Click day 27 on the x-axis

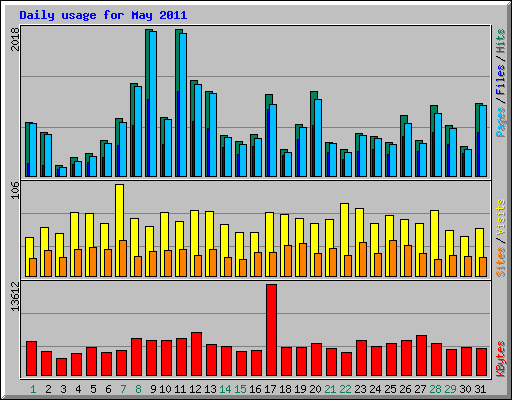pos(420,389)
